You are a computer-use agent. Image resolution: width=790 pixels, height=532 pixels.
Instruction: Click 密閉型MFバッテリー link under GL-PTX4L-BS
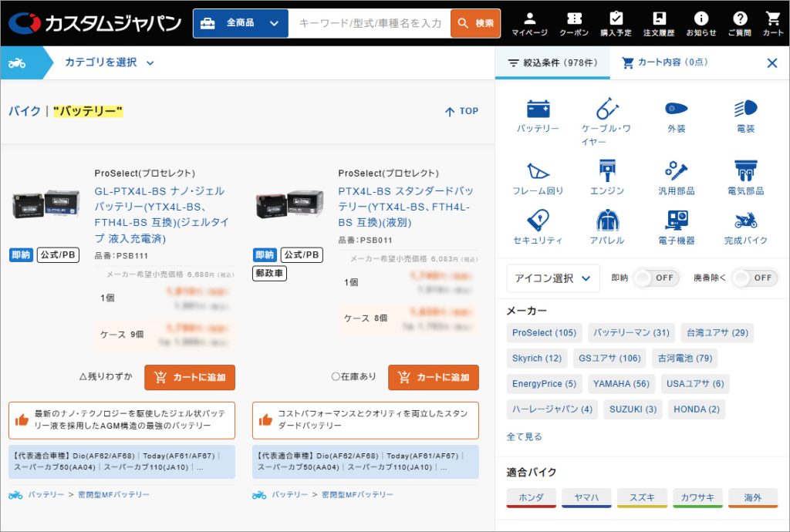114,495
